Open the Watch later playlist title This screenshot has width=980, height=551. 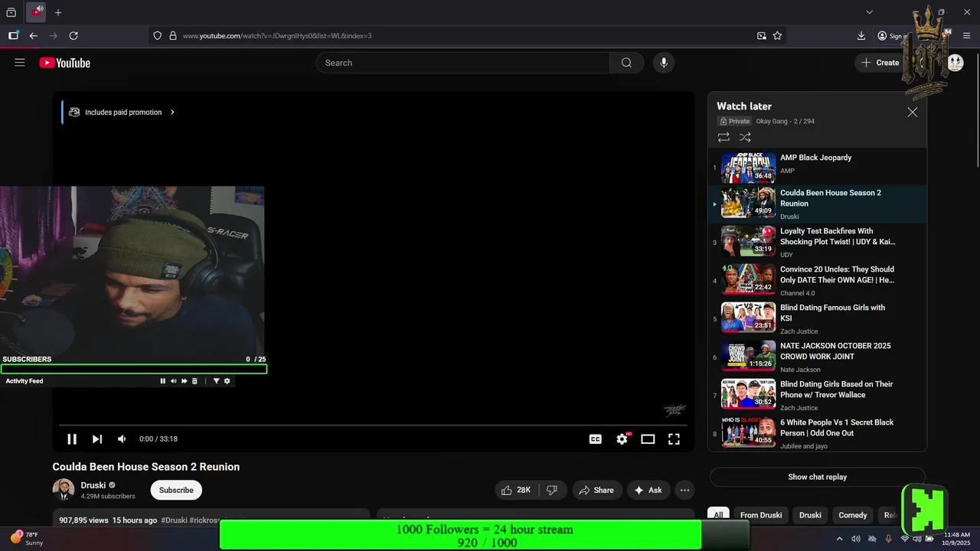(x=744, y=106)
